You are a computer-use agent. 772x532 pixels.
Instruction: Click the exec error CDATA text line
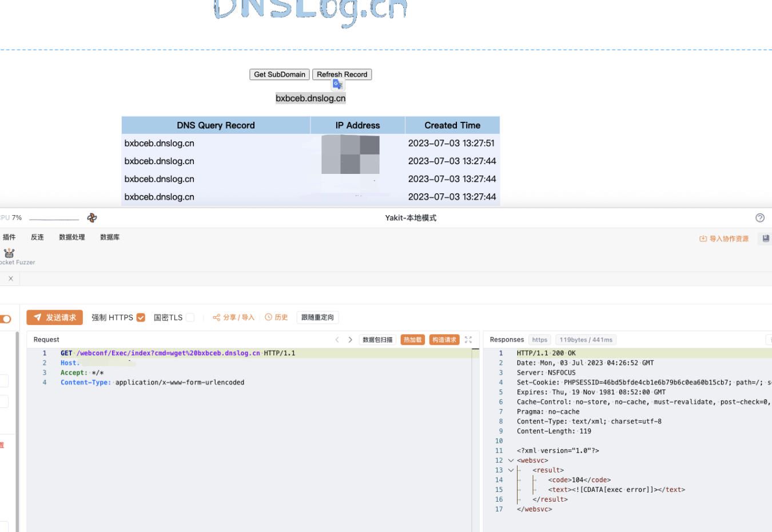point(616,490)
